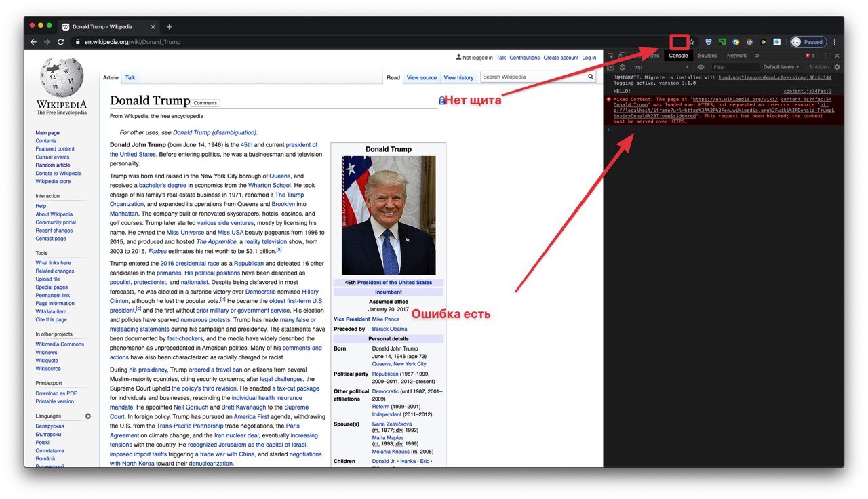Open console settings gear
The image size is (868, 499).
click(x=837, y=67)
